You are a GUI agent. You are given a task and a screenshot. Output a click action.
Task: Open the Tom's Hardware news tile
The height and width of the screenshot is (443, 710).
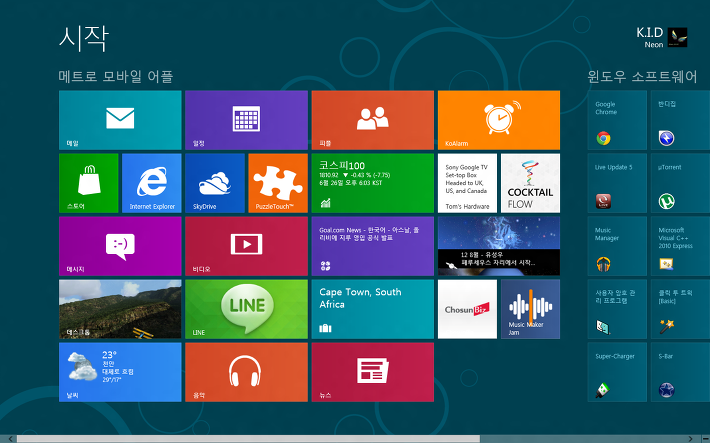(x=467, y=183)
